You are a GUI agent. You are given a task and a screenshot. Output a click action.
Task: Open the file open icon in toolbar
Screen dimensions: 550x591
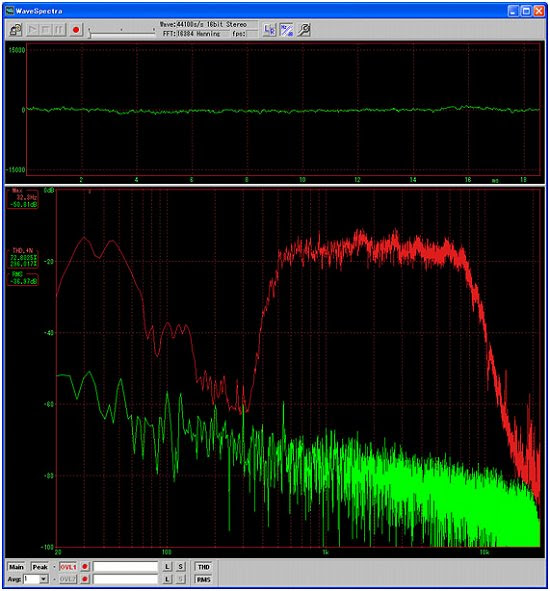tap(16, 30)
